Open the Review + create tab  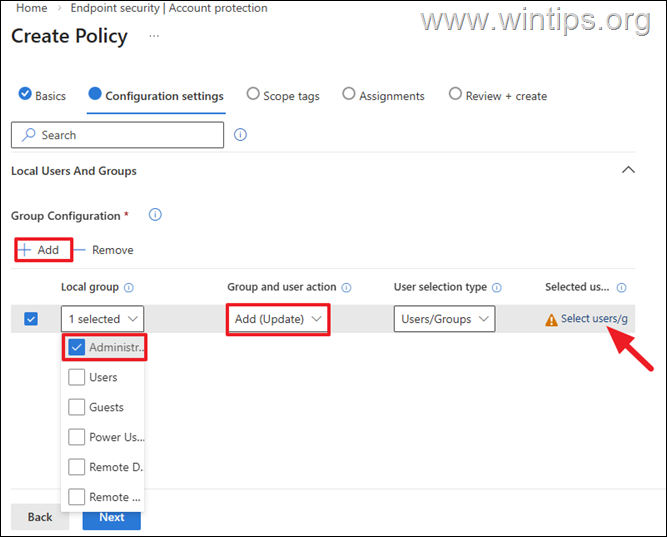(498, 95)
